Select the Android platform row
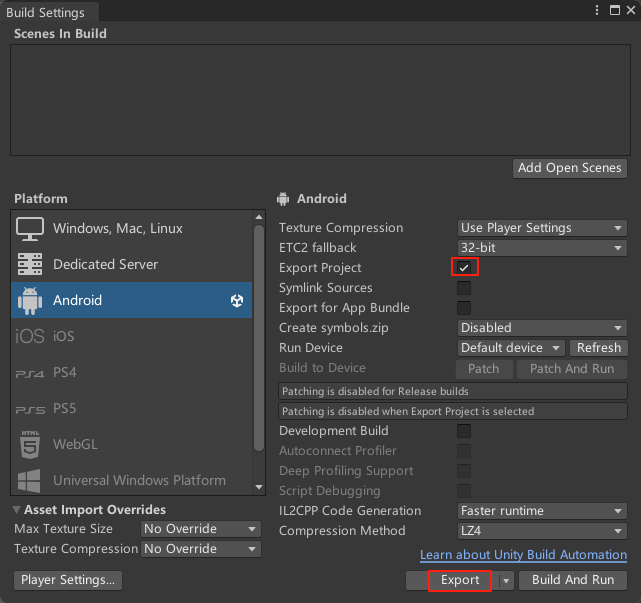 pos(132,300)
